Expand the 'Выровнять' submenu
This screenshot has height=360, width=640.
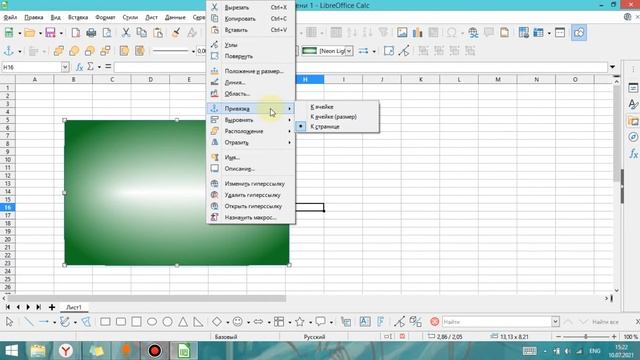click(251, 120)
